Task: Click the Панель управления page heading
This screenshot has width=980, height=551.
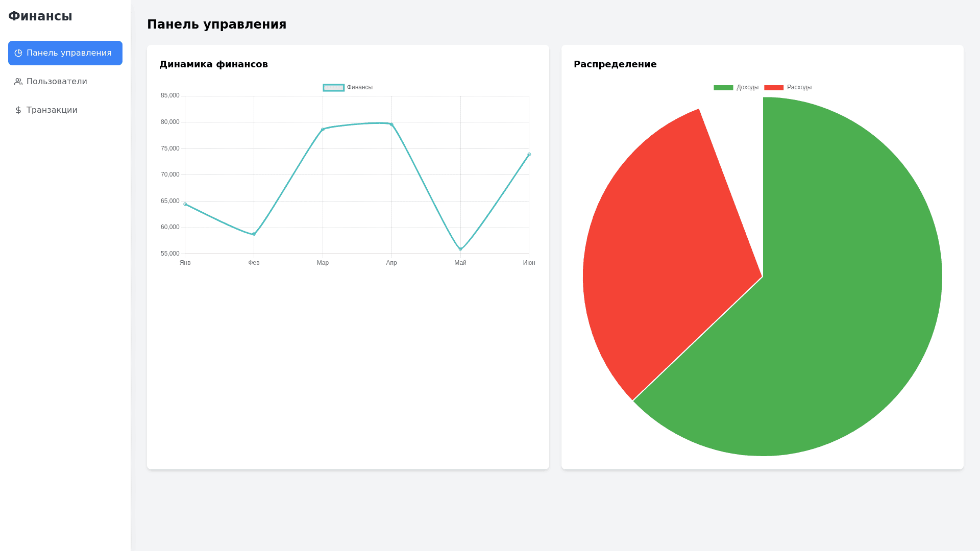Action: 217,24
